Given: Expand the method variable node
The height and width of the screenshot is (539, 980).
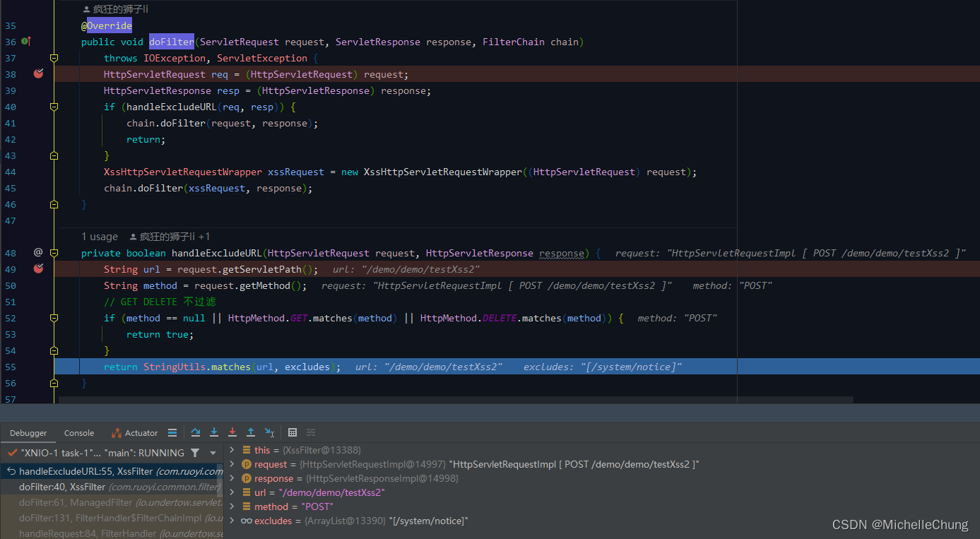Looking at the screenshot, I should (232, 507).
